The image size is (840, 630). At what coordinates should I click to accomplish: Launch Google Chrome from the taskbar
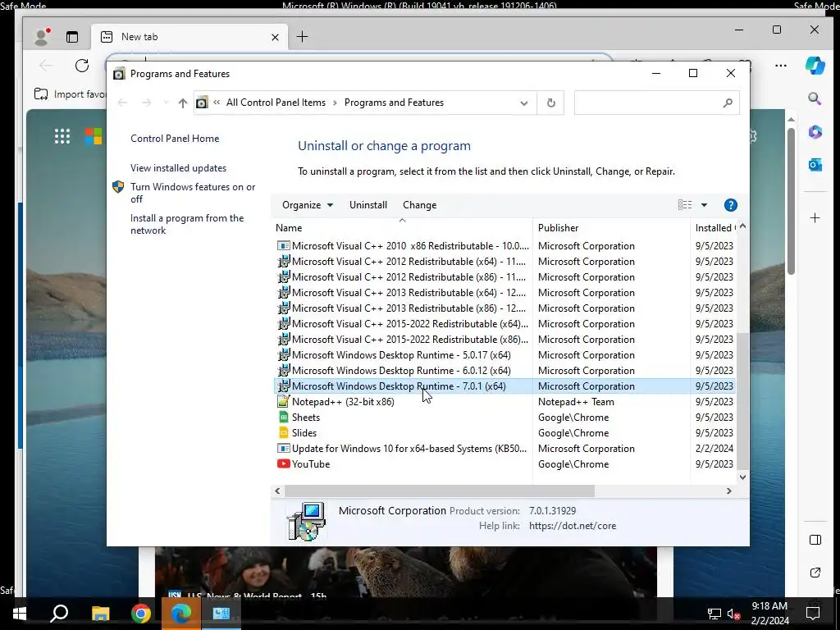pos(141,614)
